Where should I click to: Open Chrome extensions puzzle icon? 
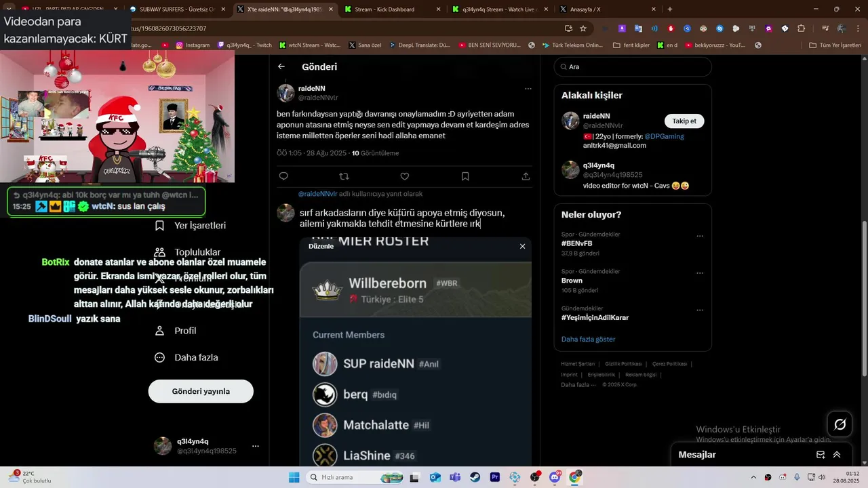point(802,28)
